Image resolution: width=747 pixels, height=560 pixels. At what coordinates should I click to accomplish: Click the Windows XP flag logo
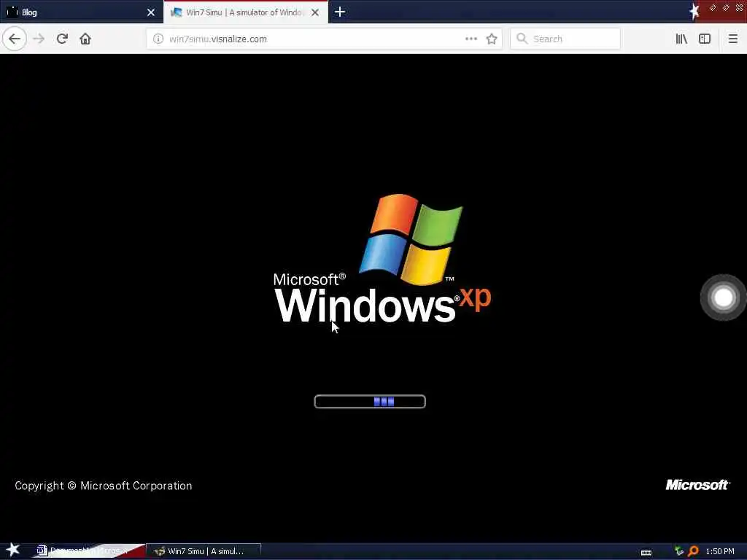pos(411,239)
